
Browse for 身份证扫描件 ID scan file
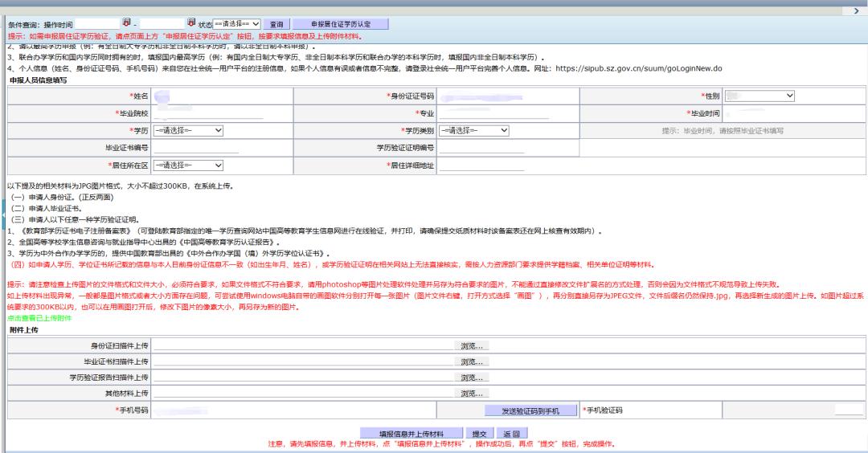coord(473,345)
